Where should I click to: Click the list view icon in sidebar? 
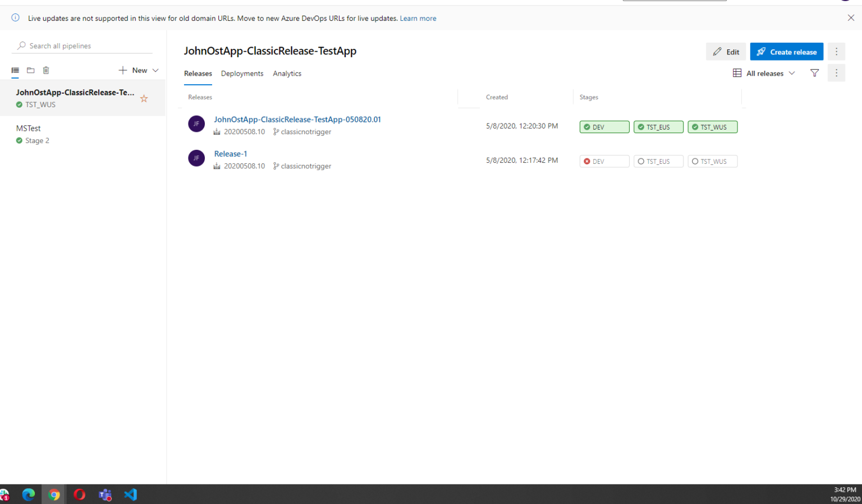15,70
